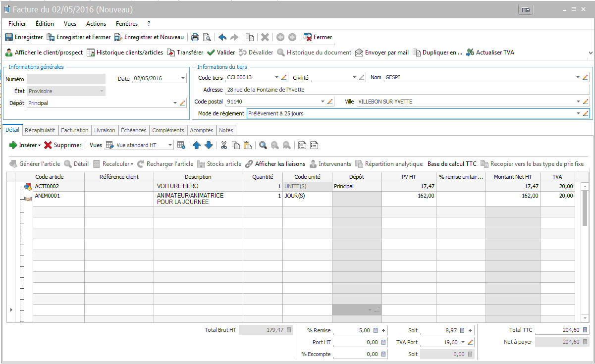This screenshot has width=595, height=364.
Task: Click Enregistrer et Fermer
Action: point(79,37)
